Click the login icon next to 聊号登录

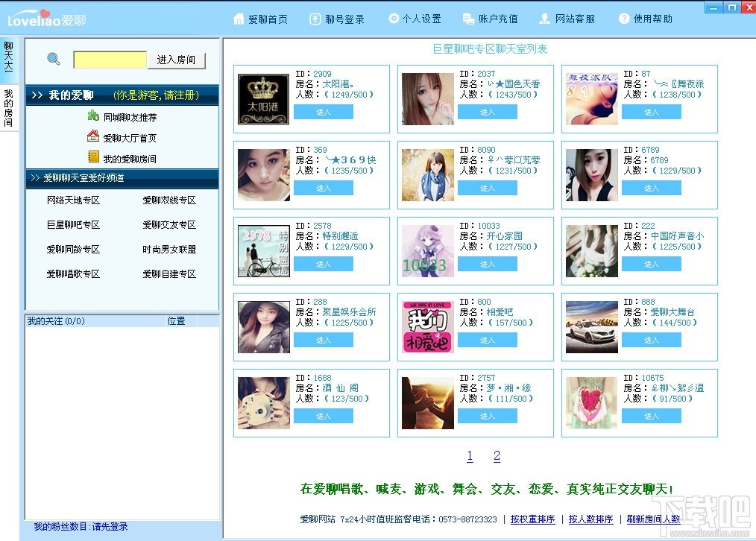[315, 19]
